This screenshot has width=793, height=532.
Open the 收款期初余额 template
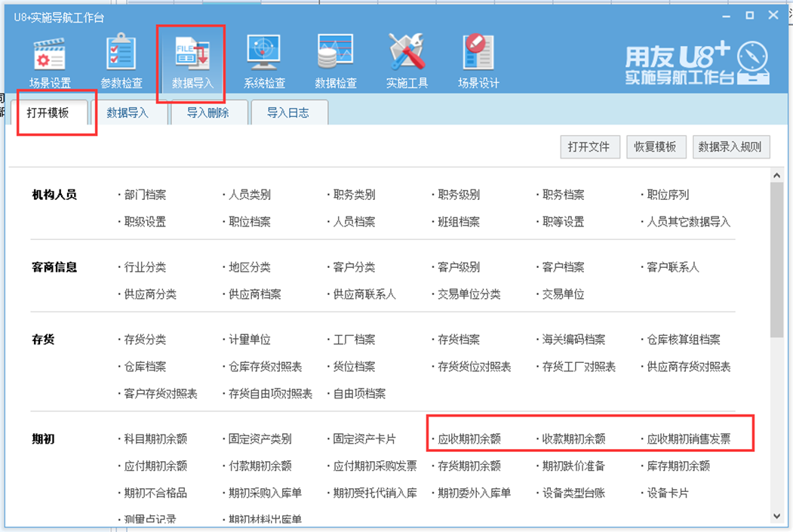coord(573,439)
